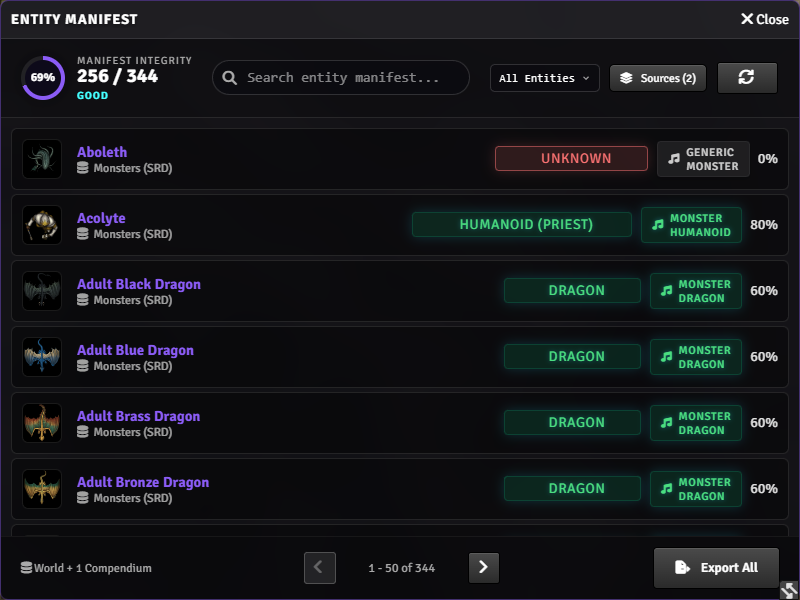Click the HUMANOID (PRIEST) type badge
This screenshot has width=800, height=600.
tap(522, 224)
